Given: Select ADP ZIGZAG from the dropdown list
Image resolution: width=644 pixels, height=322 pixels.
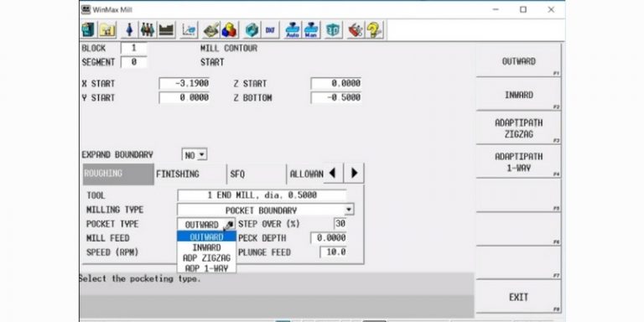Looking at the screenshot, I should (206, 258).
